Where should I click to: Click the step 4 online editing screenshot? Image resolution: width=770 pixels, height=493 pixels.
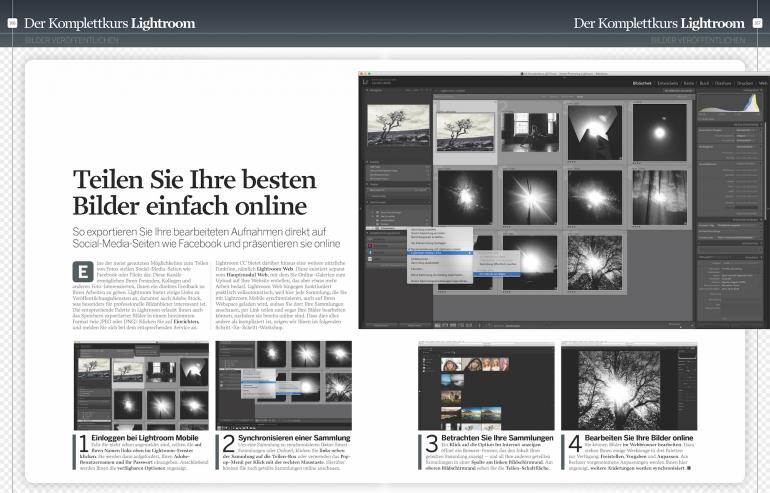click(x=629, y=387)
